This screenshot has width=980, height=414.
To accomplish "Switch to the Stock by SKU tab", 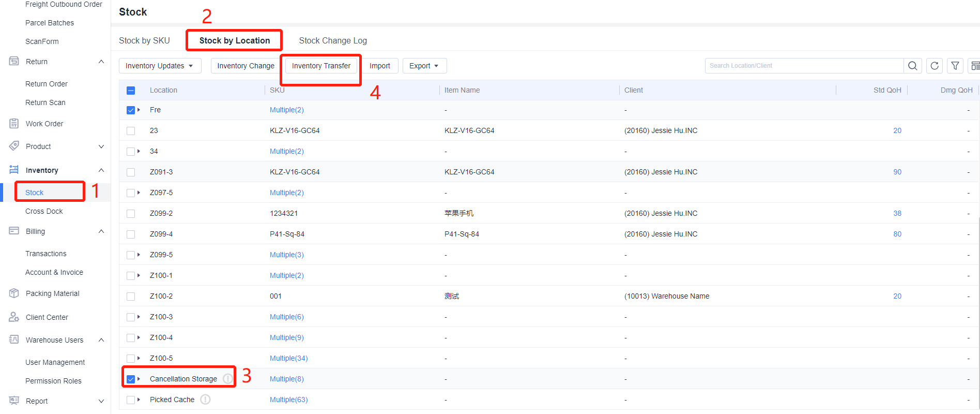I will pos(144,40).
